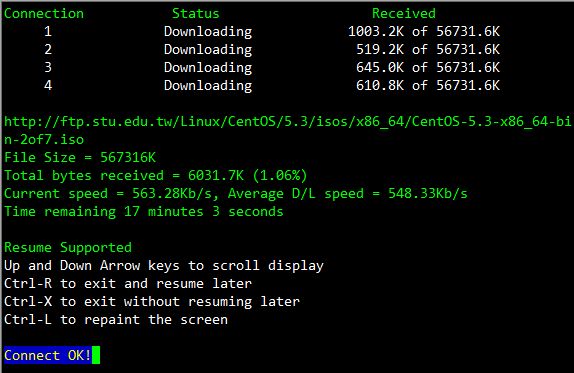The width and height of the screenshot is (574, 373).
Task: Click 'Total bytes received = 6031.7K (1.06%)'
Action: pos(156,176)
